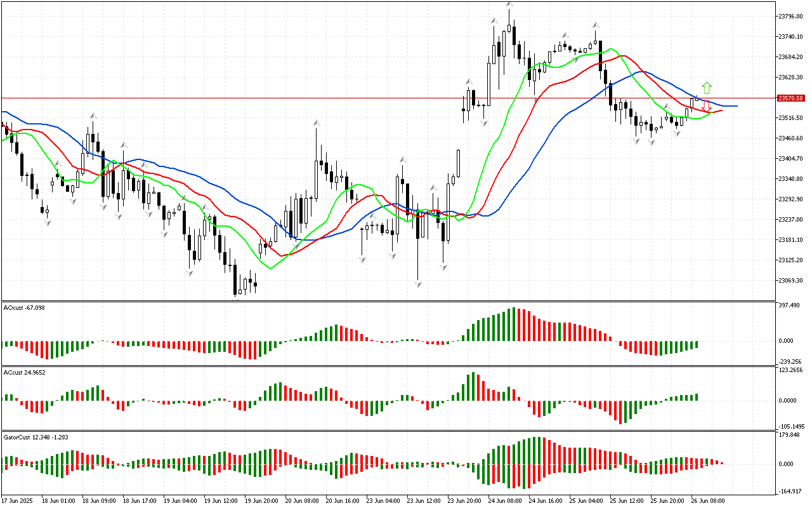
Task: Click the red 23570.58 current price tag
Action: 790,98
